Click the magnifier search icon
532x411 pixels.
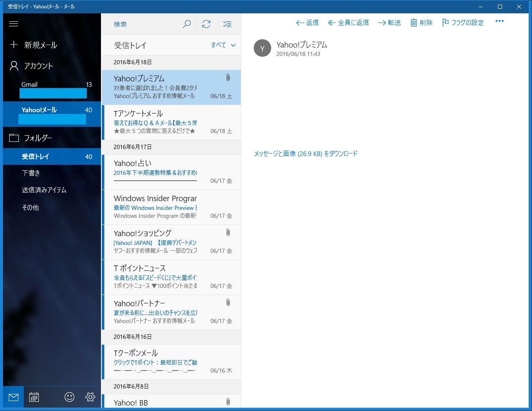187,24
